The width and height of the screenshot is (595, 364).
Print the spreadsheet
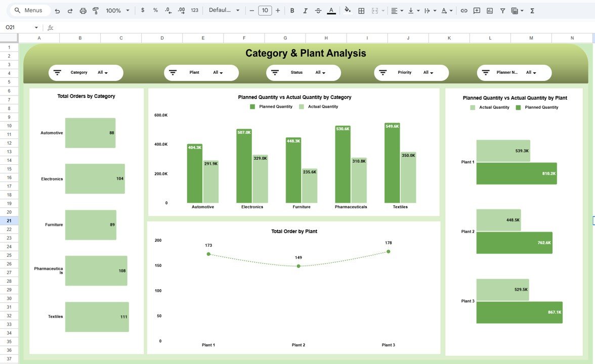(x=83, y=10)
